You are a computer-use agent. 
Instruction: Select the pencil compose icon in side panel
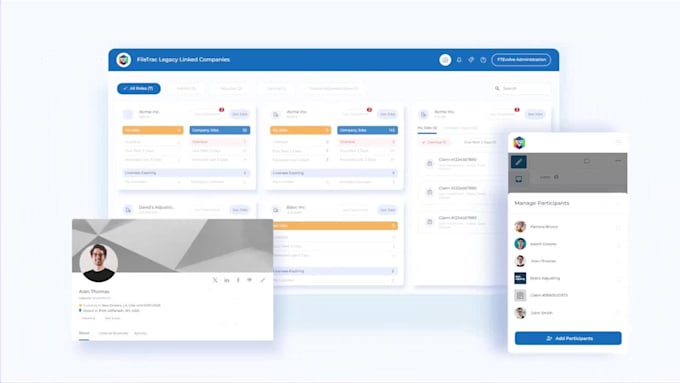click(519, 162)
